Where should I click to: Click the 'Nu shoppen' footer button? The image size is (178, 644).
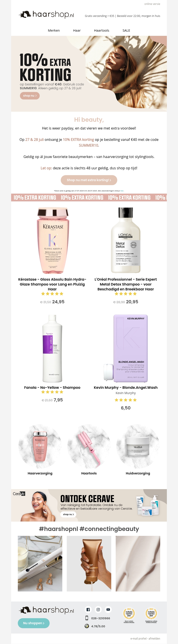(34, 623)
